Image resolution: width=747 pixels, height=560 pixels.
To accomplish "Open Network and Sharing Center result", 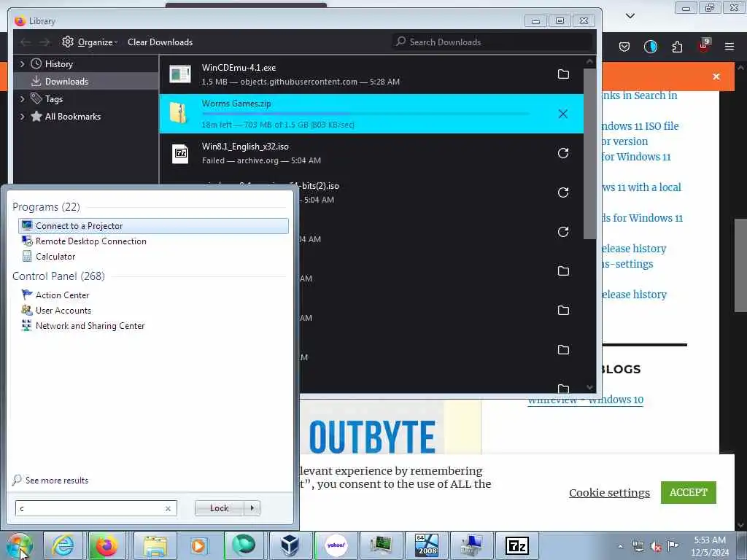I will pyautogui.click(x=153, y=326).
